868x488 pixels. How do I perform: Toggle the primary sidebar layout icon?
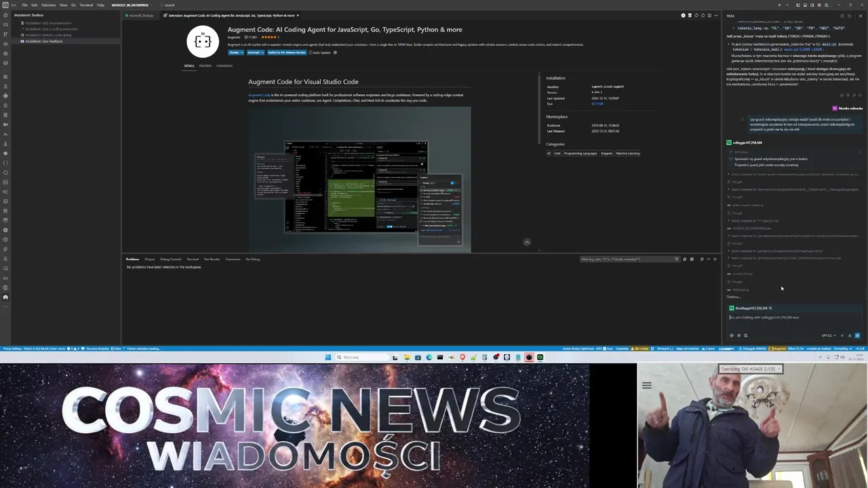pos(798,5)
